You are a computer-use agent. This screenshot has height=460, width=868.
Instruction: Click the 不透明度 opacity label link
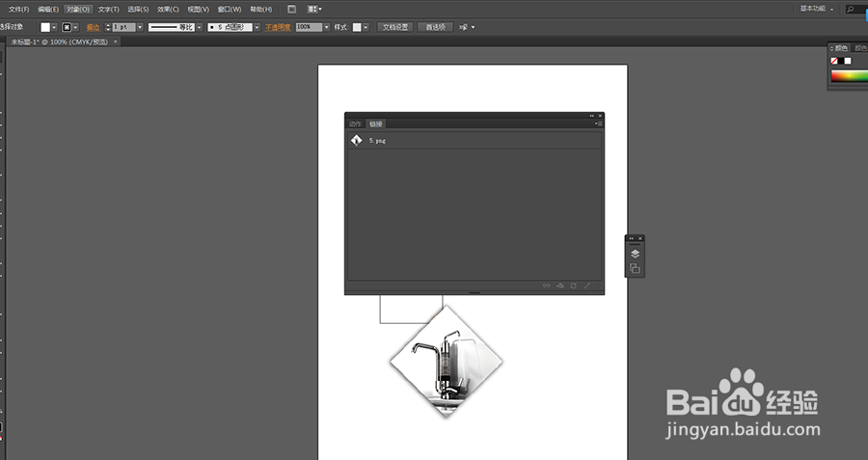[277, 27]
